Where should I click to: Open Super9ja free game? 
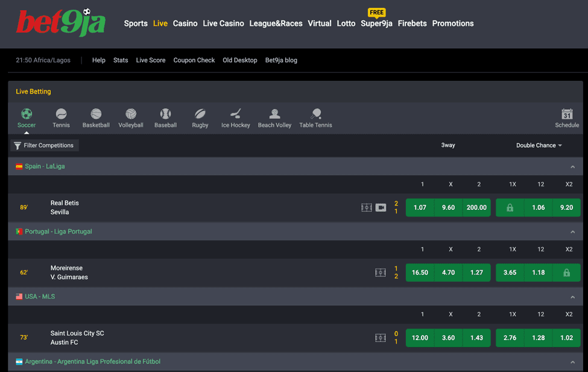tap(376, 24)
